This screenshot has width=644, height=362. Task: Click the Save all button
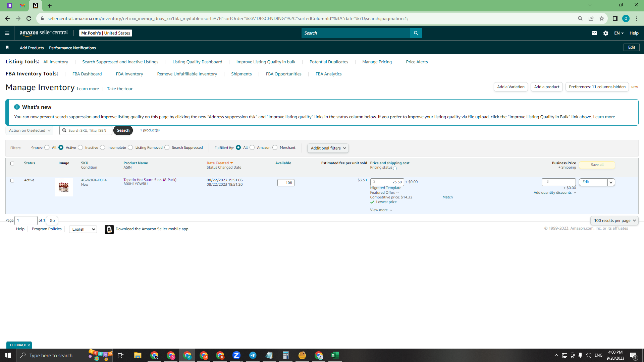[x=597, y=165]
